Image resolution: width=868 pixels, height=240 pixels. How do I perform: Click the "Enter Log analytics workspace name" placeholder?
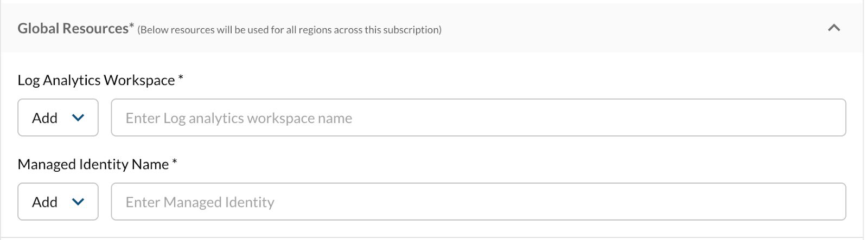click(x=239, y=118)
